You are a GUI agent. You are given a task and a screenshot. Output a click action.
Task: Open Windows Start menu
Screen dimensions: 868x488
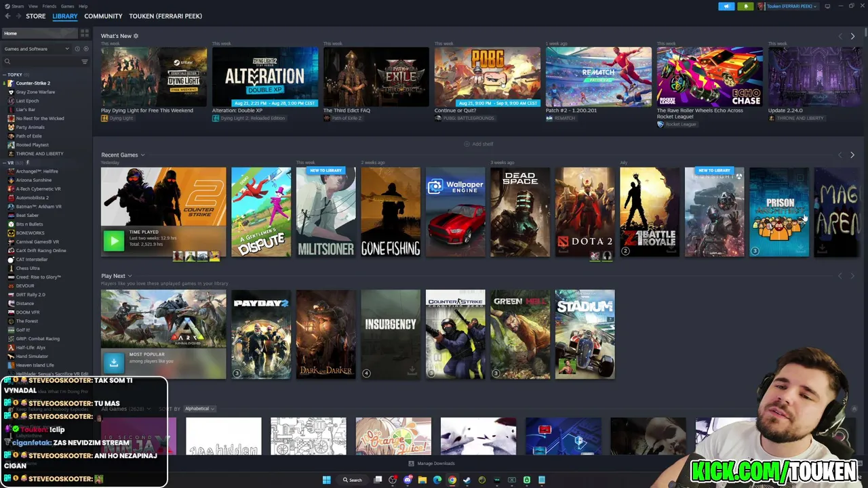point(326,480)
